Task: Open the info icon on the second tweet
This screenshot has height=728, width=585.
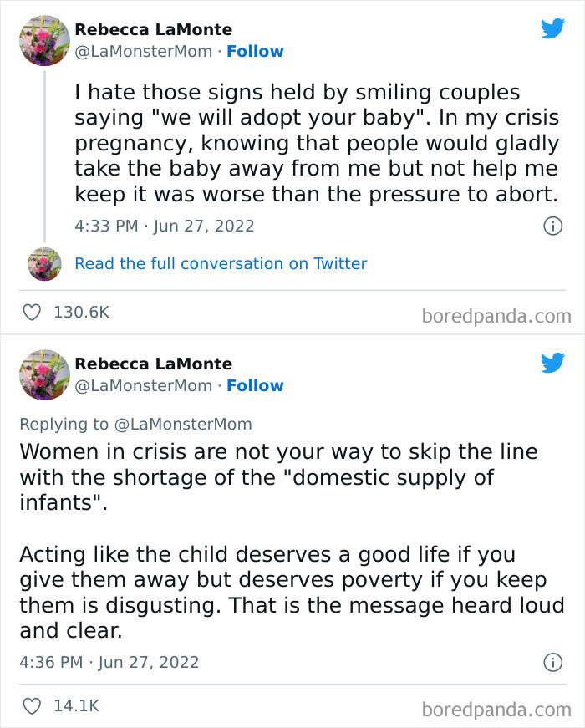Action: pos(555,662)
